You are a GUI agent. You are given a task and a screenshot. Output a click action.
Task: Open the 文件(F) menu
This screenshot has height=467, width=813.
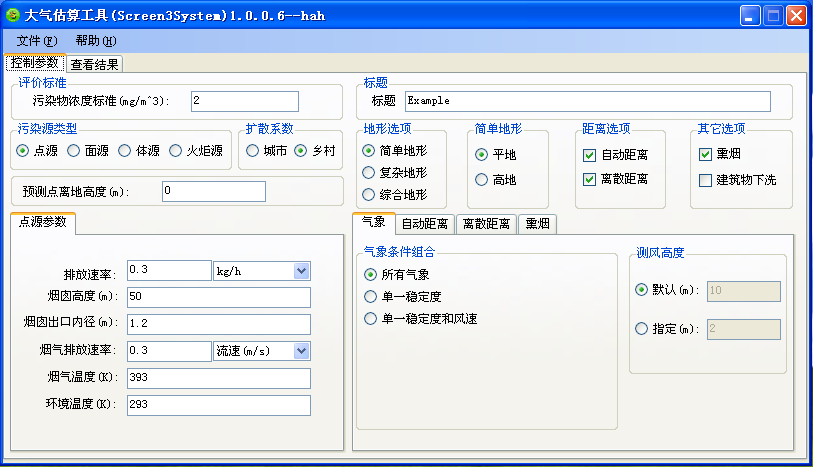pyautogui.click(x=37, y=40)
